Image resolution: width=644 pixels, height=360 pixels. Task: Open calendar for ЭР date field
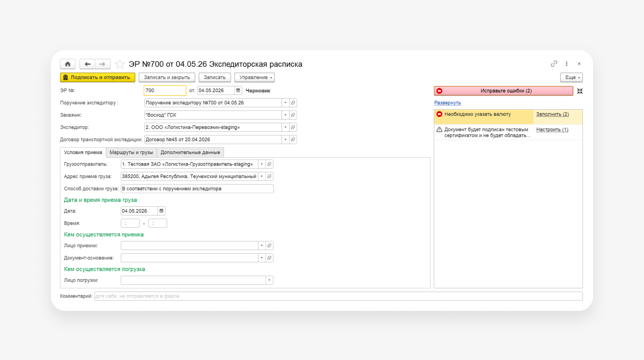coord(238,90)
